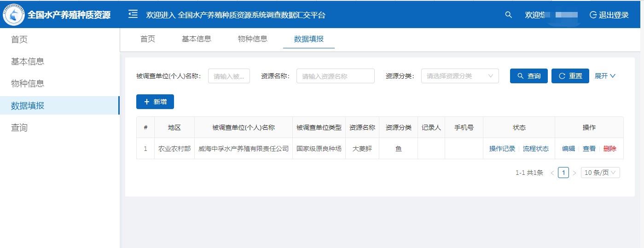Open the 10 条/页 page size dropdown
Image resolution: width=644 pixels, height=248 pixels.
(600, 173)
